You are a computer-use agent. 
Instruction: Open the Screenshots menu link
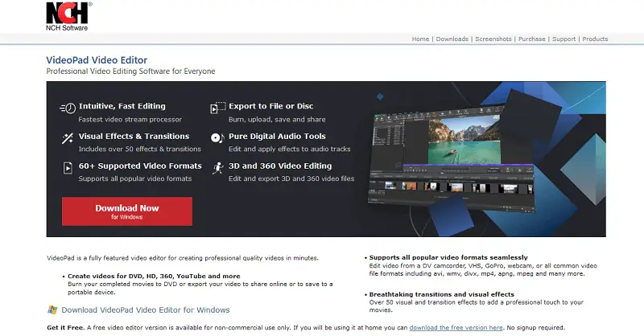click(493, 39)
